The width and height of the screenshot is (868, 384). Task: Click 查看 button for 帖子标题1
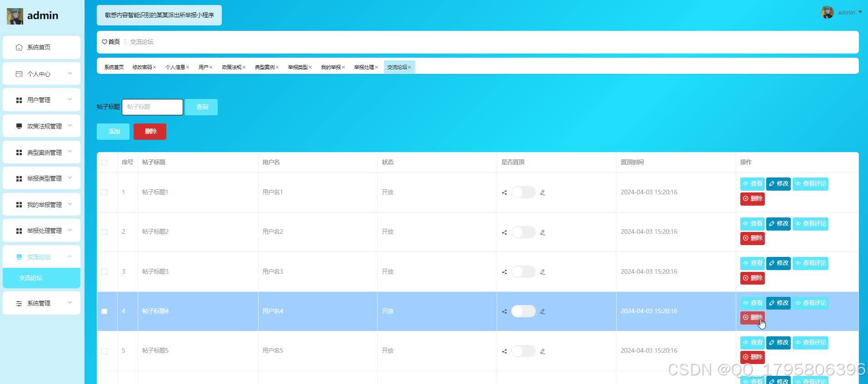tap(752, 184)
